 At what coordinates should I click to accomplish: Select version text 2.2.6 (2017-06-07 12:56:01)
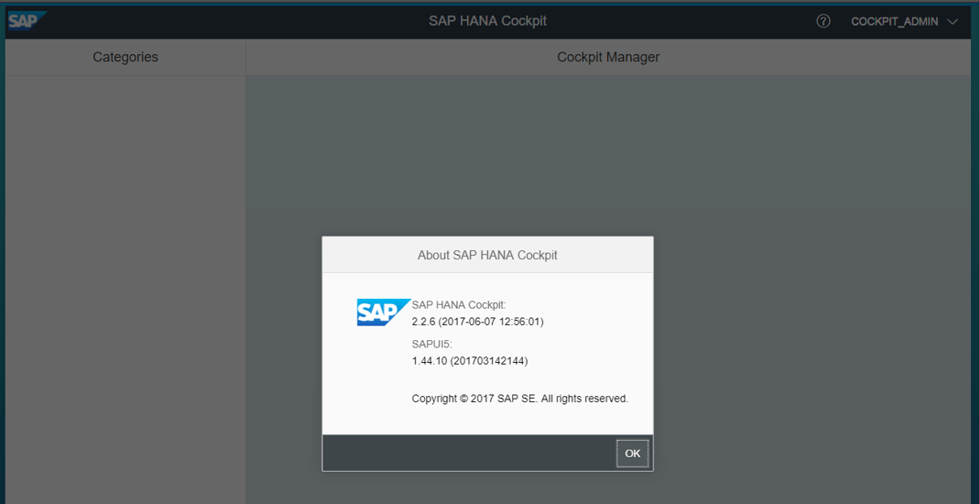pos(478,322)
